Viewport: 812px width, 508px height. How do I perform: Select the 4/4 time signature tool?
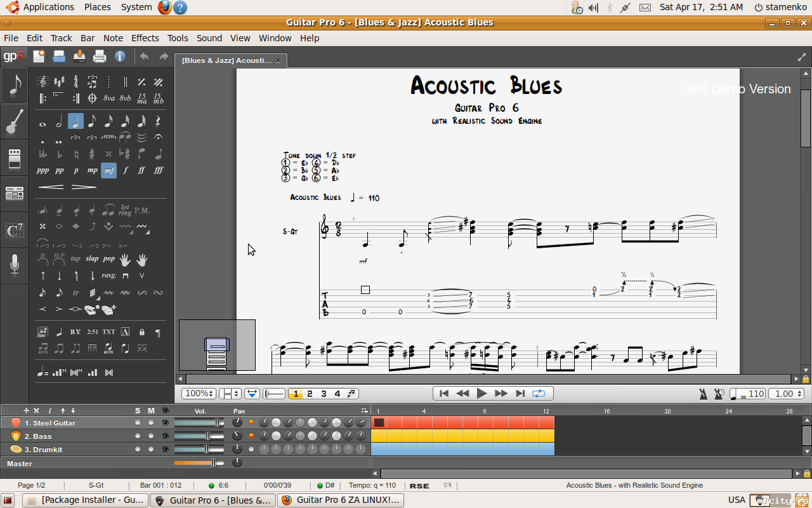(75, 82)
